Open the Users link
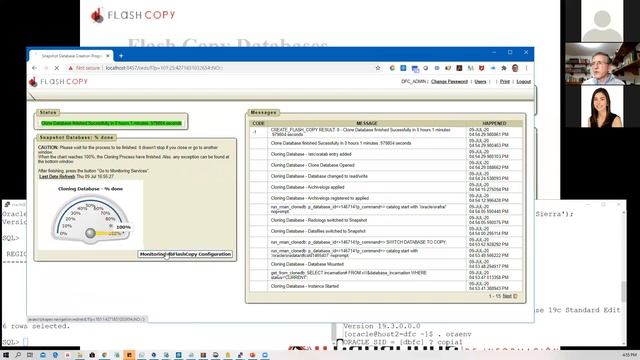Viewport: 640px width, 360px height. coord(480,82)
